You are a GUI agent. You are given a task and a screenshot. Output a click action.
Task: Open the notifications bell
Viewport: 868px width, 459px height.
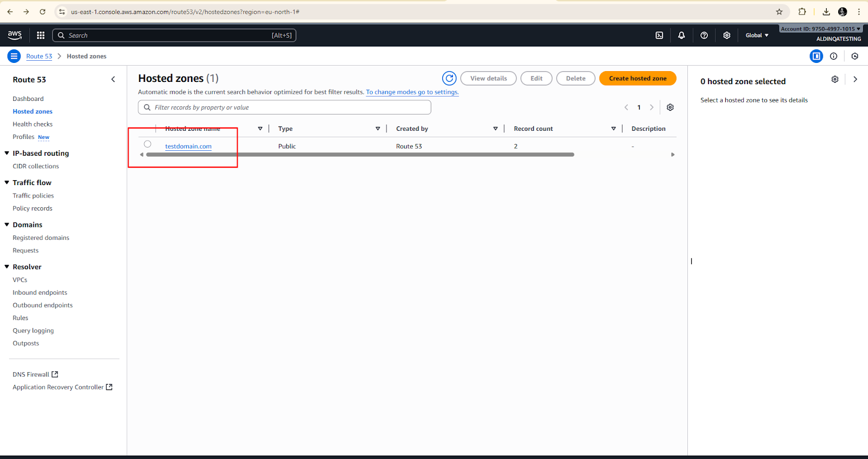point(681,35)
